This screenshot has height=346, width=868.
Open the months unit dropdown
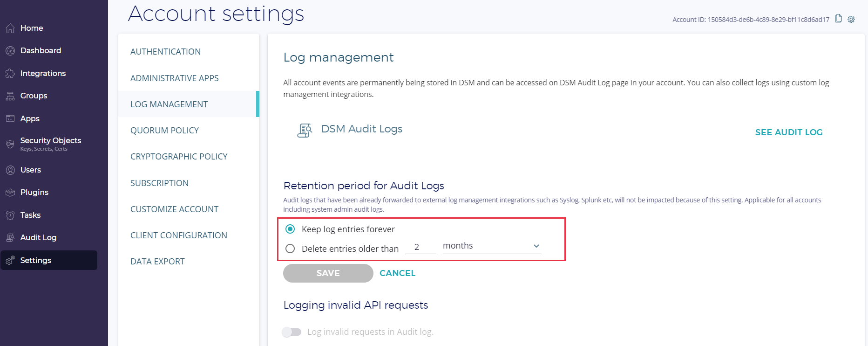pos(491,246)
